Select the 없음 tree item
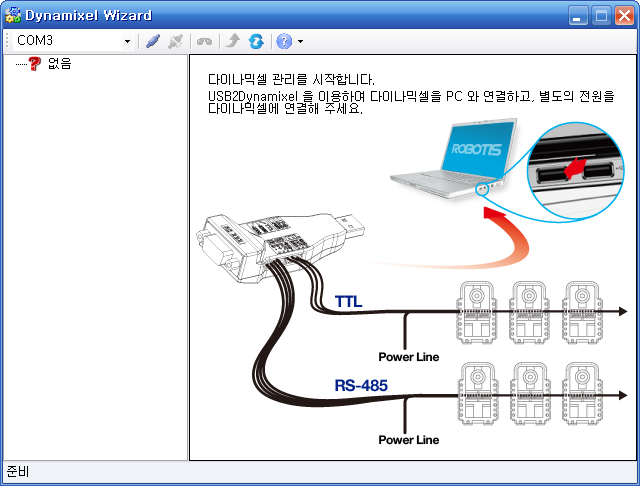Viewport: 640px width, 486px height. [x=60, y=63]
